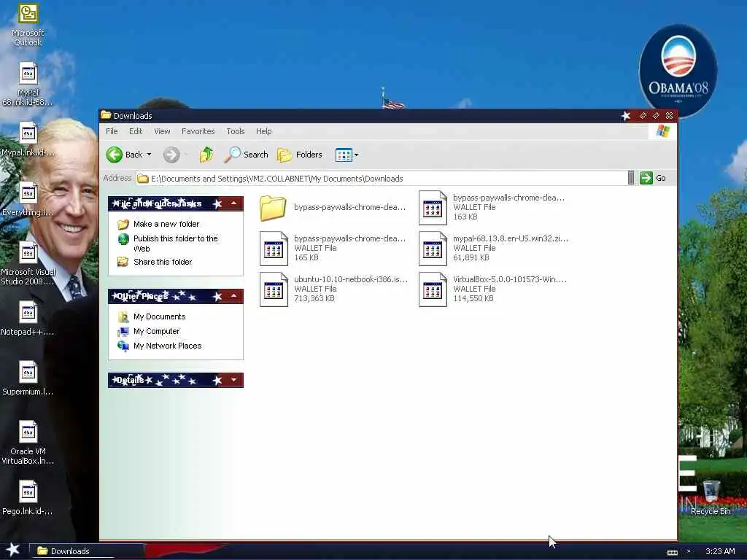This screenshot has height=560, width=747.
Task: Collapse the Other Places panel
Action: pos(234,296)
